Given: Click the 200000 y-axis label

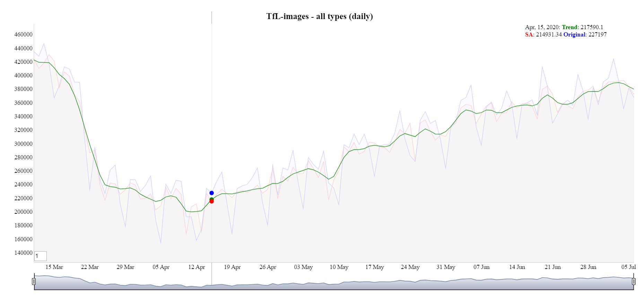Looking at the screenshot, I should [x=23, y=212].
